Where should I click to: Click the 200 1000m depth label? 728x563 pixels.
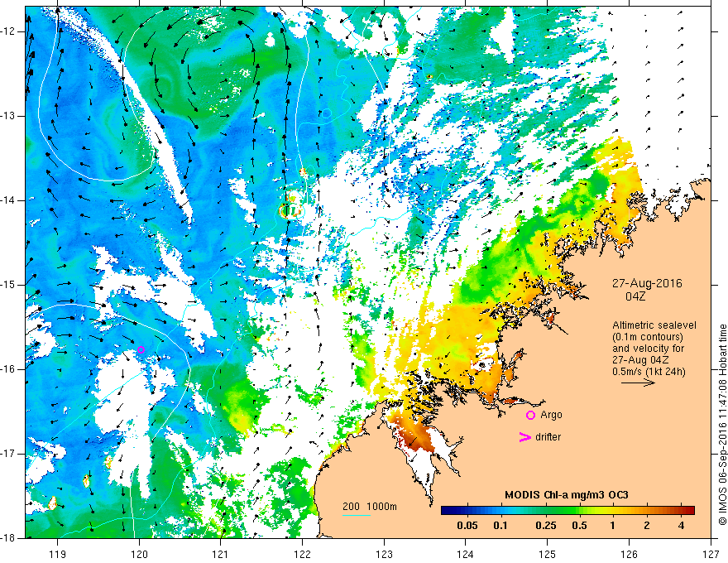[x=370, y=507]
